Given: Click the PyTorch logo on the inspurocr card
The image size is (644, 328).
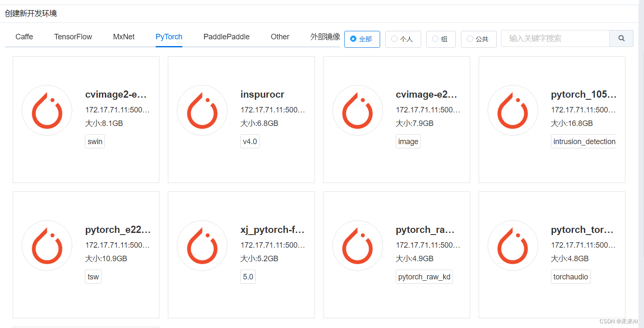Looking at the screenshot, I should click(202, 110).
